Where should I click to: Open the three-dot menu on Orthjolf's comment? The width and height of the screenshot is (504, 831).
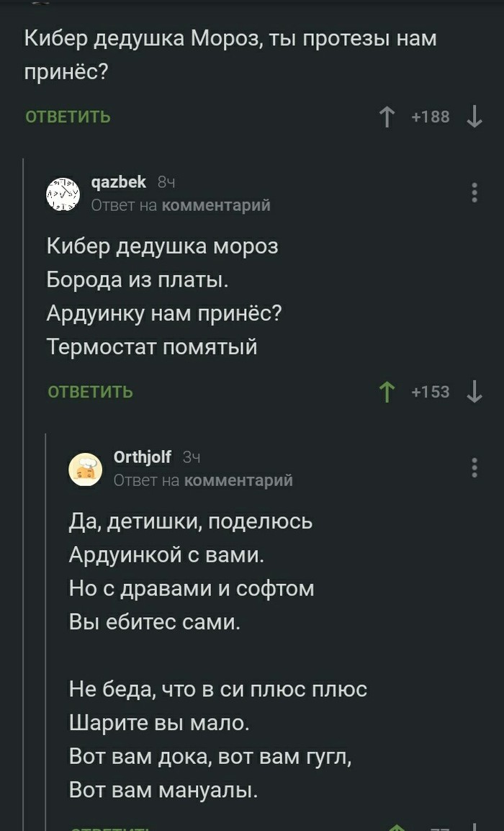pos(474,467)
